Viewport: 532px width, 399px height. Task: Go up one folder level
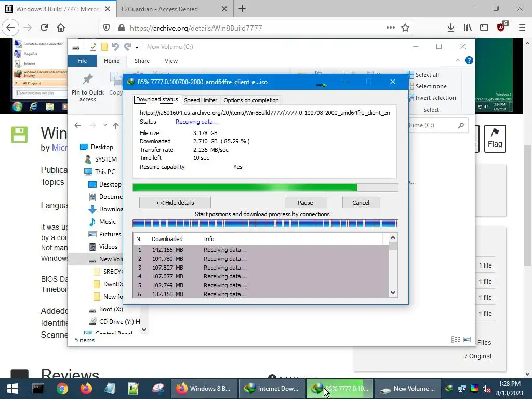tap(116, 125)
